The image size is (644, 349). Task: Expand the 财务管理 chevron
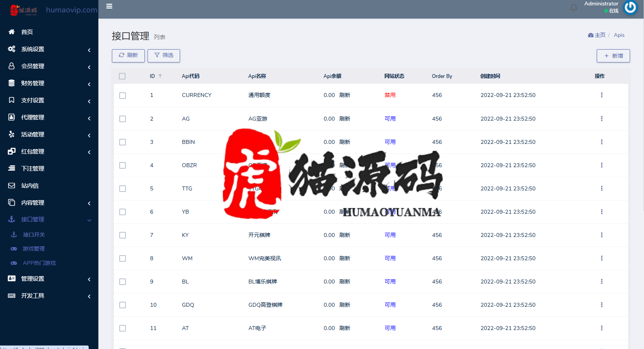89,84
